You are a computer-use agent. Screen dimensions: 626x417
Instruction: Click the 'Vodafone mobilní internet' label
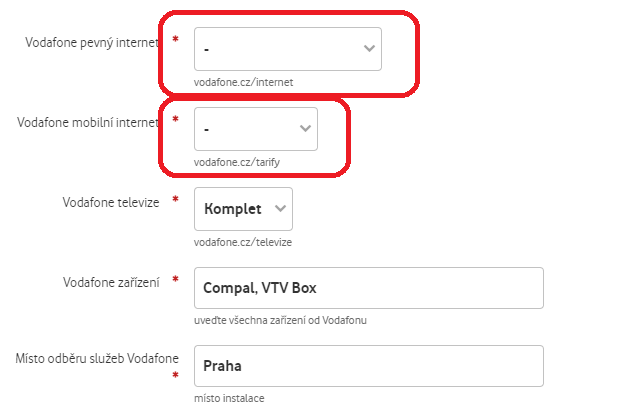click(x=88, y=123)
